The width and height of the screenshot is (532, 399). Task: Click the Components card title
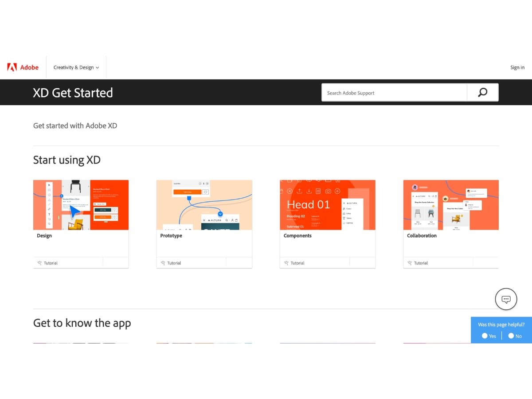pos(297,236)
